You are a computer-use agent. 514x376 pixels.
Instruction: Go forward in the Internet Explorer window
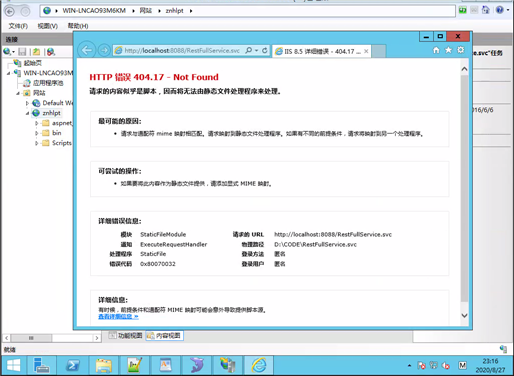coord(104,50)
